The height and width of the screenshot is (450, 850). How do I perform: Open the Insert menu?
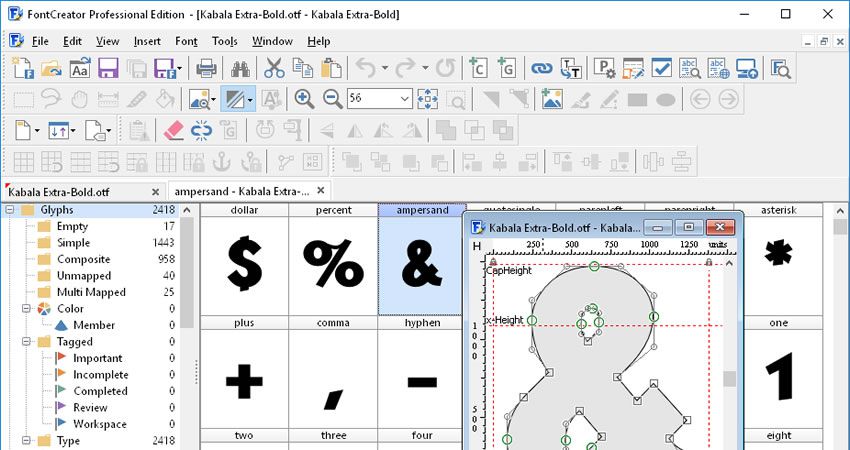pos(147,41)
